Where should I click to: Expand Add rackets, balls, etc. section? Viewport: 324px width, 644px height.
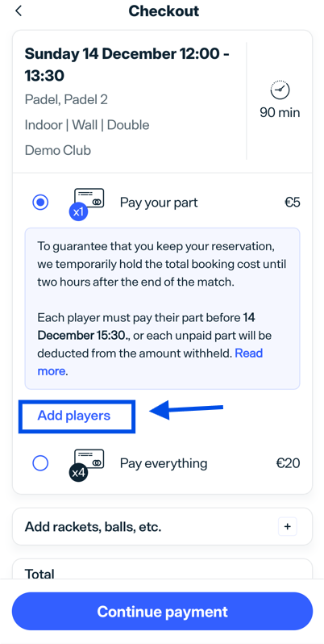[163, 526]
